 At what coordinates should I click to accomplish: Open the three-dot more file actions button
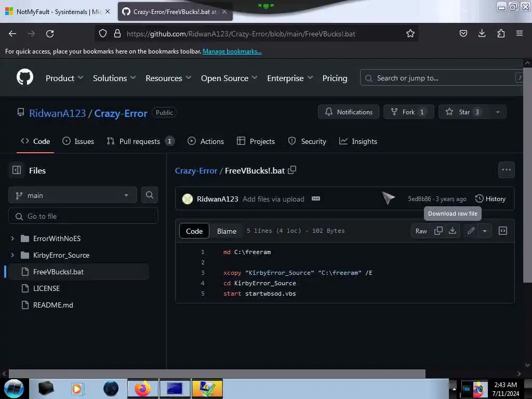506,170
